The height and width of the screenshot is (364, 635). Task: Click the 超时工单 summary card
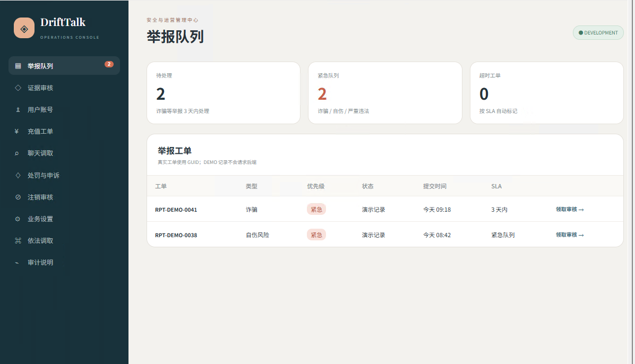[x=547, y=93]
